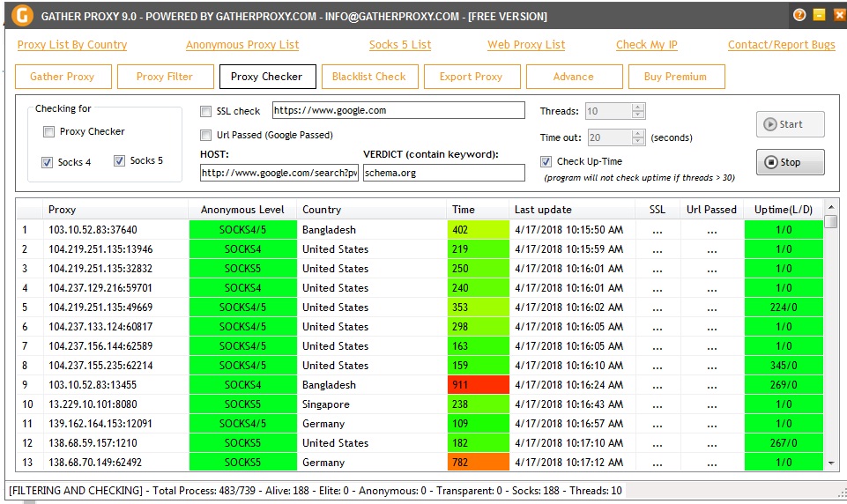Click the HOST URL input field
This screenshot has width=847, height=504.
(279, 173)
